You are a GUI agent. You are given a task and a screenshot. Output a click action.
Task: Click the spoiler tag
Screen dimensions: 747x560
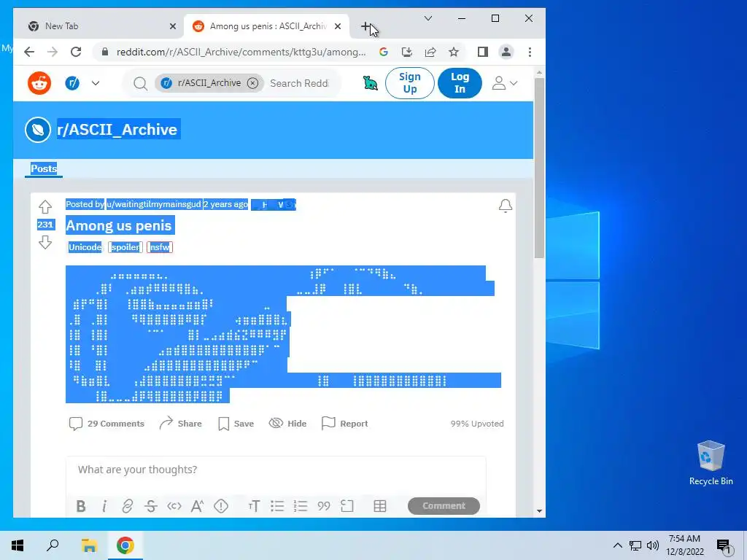(125, 247)
